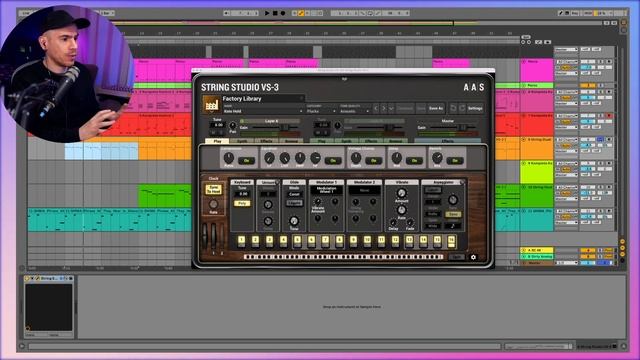Toggle the Equalizer On button

point(333,161)
